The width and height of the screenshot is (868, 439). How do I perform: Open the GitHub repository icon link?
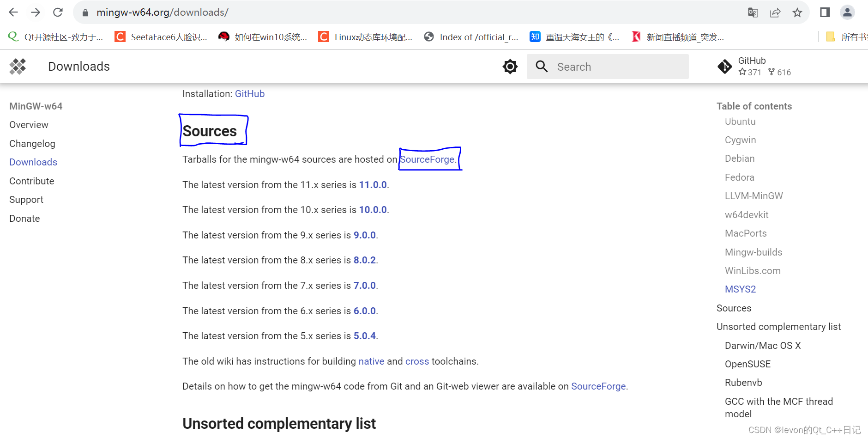click(x=725, y=67)
